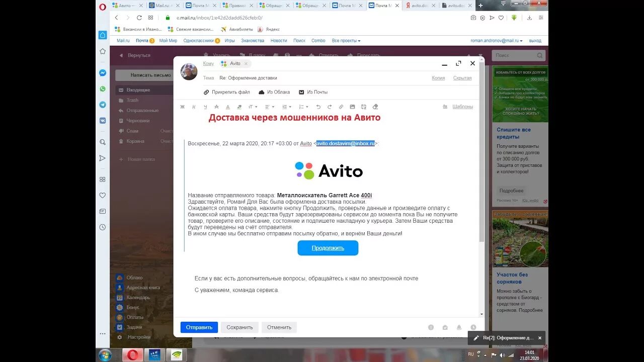Redo edit in compose toolbar
This screenshot has height=362, width=644.
pos(330,107)
